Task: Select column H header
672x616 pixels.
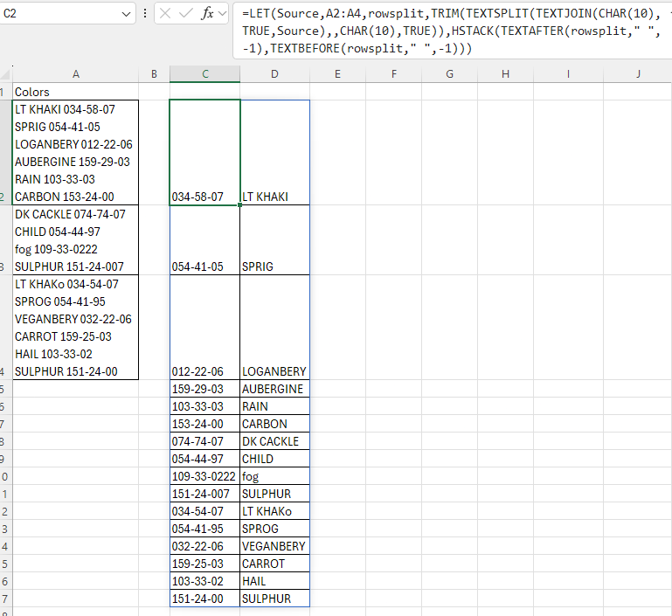Action: [505, 74]
